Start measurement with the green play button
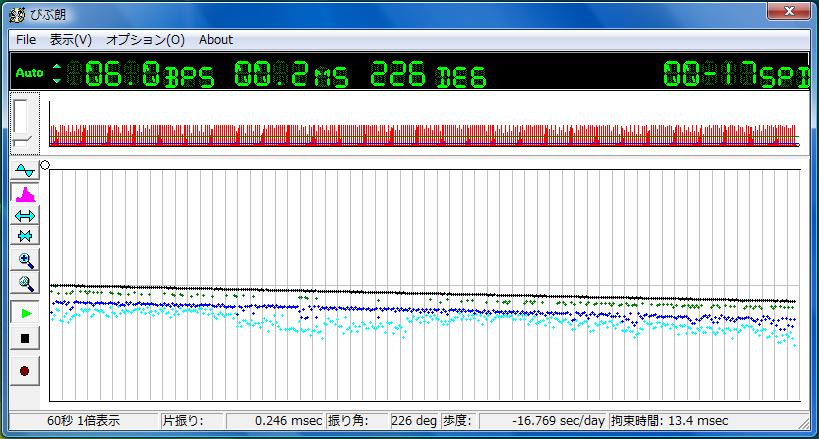Screen dimensions: 819x439 tap(25, 313)
